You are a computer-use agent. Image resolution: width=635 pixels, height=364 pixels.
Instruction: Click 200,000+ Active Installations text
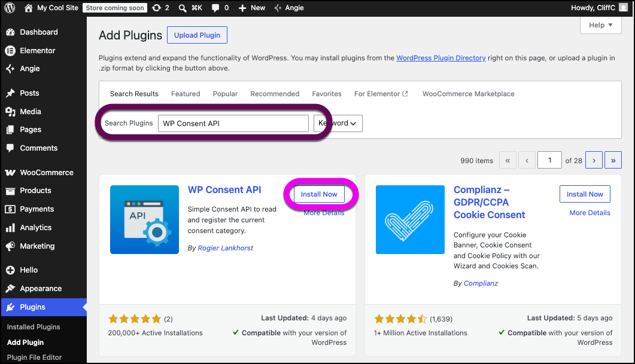point(155,333)
